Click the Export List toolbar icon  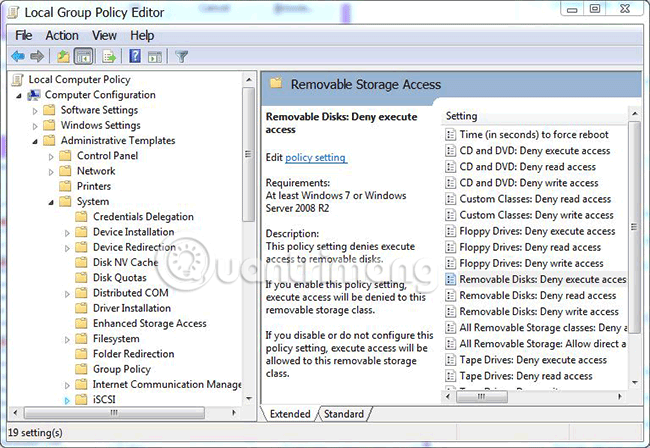(109, 56)
